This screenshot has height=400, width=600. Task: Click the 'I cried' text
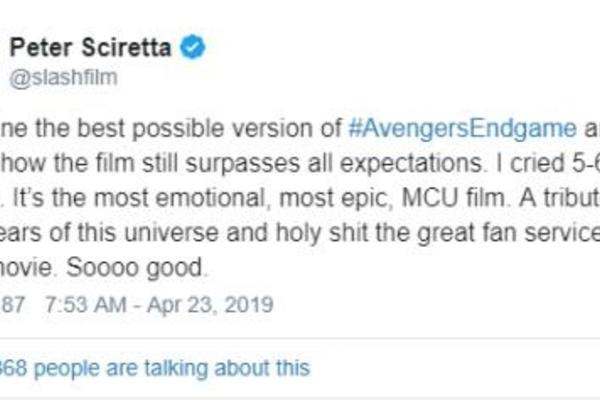click(x=531, y=163)
